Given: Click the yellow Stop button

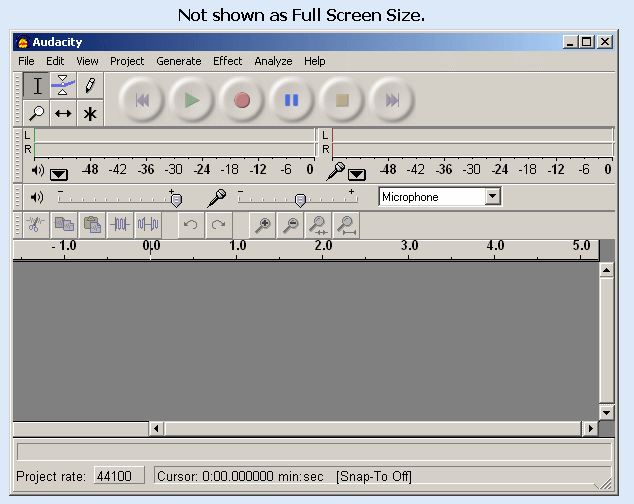Looking at the screenshot, I should 342,100.
